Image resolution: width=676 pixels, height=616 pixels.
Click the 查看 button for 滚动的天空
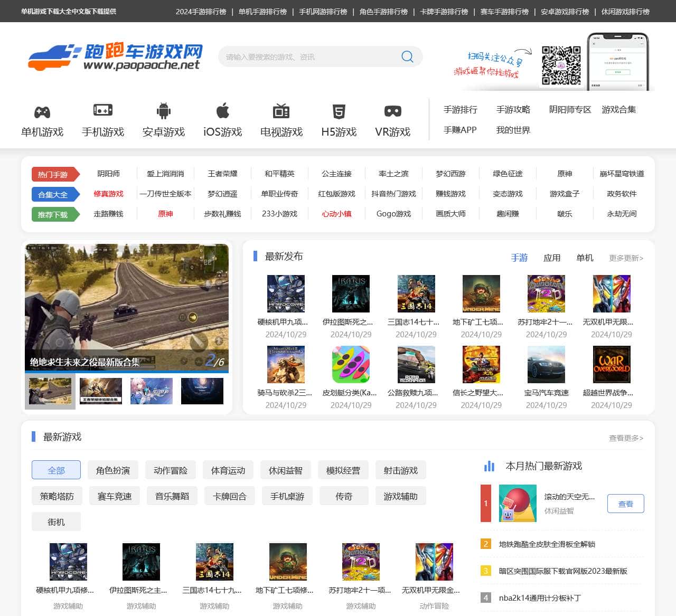click(625, 504)
